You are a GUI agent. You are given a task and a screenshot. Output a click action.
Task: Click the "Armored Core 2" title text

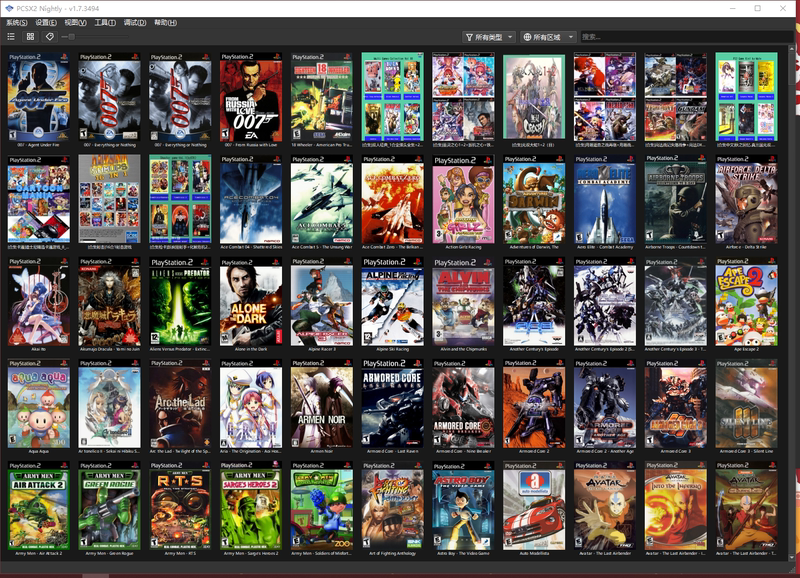(x=534, y=451)
